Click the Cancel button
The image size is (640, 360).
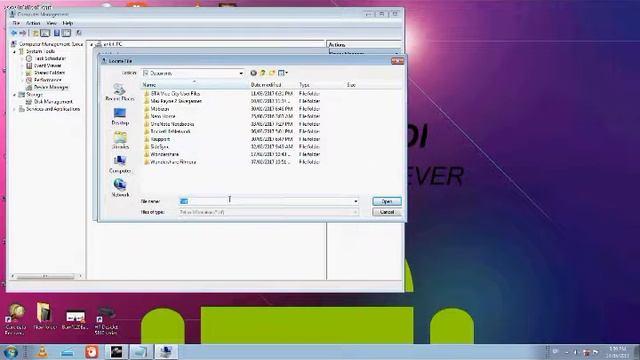click(387, 212)
